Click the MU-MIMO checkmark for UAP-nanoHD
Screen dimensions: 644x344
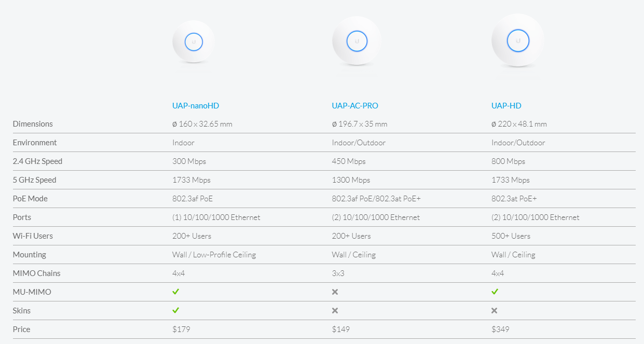pyautogui.click(x=176, y=292)
